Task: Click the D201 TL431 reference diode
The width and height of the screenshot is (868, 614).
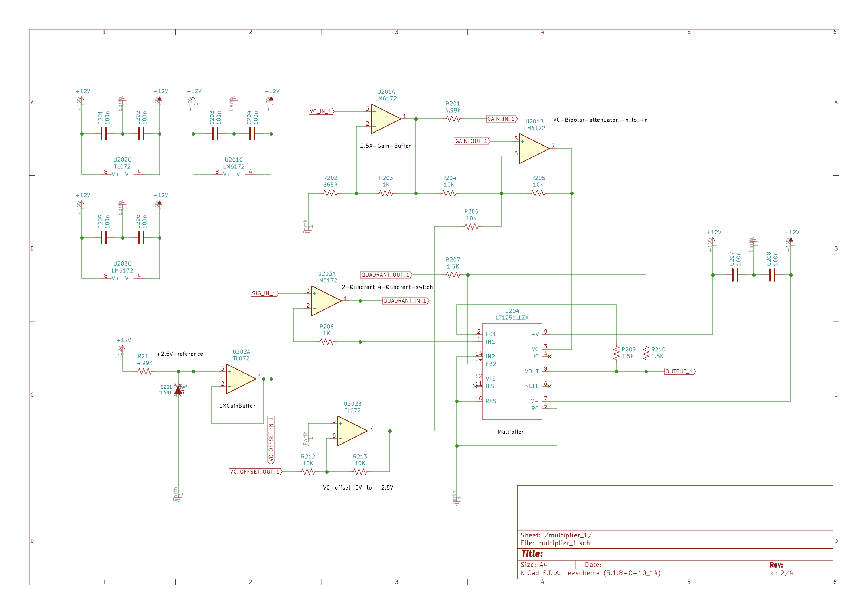Action: (178, 390)
